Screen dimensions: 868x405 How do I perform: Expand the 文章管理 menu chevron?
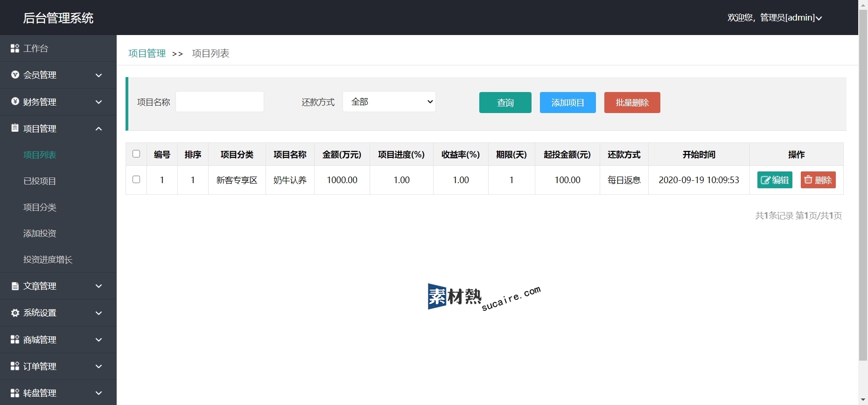tap(98, 286)
